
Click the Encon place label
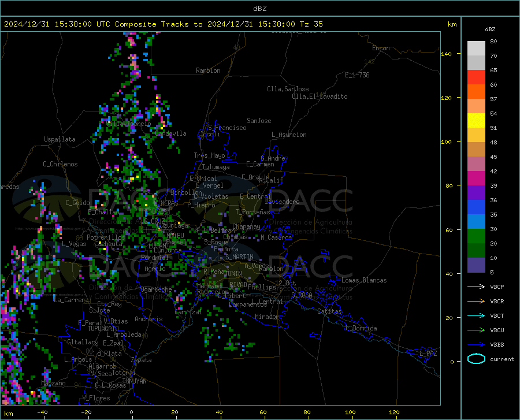pos(381,48)
